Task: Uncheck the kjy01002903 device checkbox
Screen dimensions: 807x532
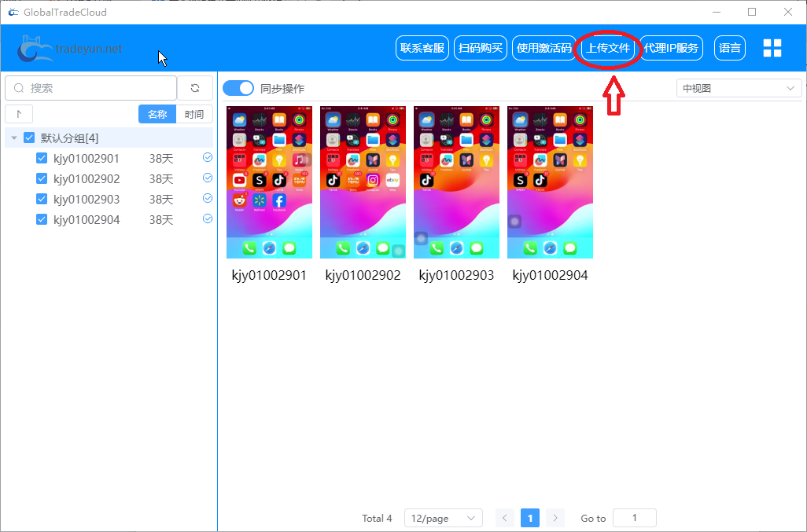Action: (42, 198)
